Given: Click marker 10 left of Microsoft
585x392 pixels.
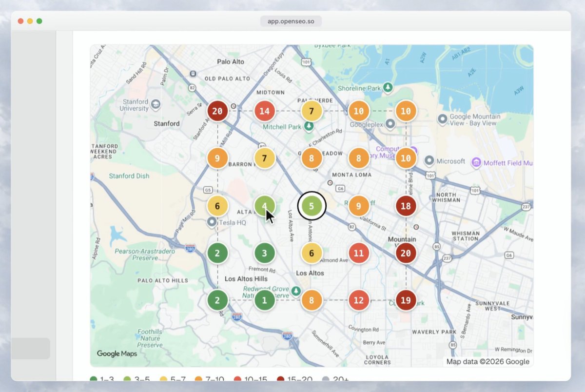Looking at the screenshot, I should coord(406,158).
